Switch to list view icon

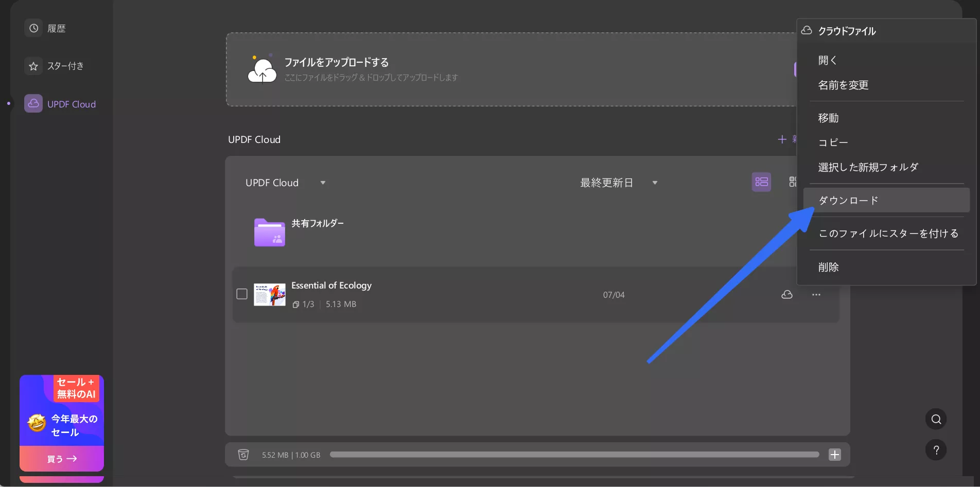[761, 182]
